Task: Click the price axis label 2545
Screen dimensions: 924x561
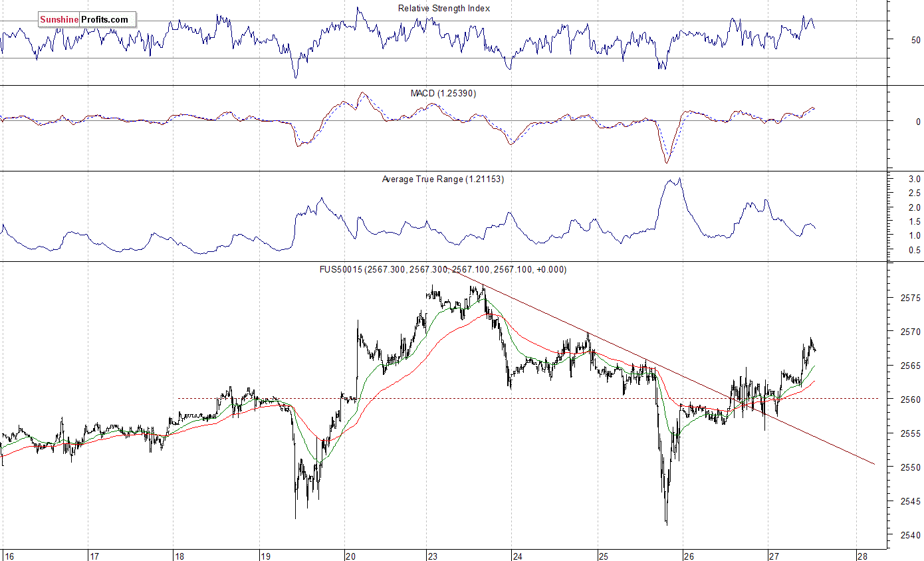Action: tap(911, 501)
